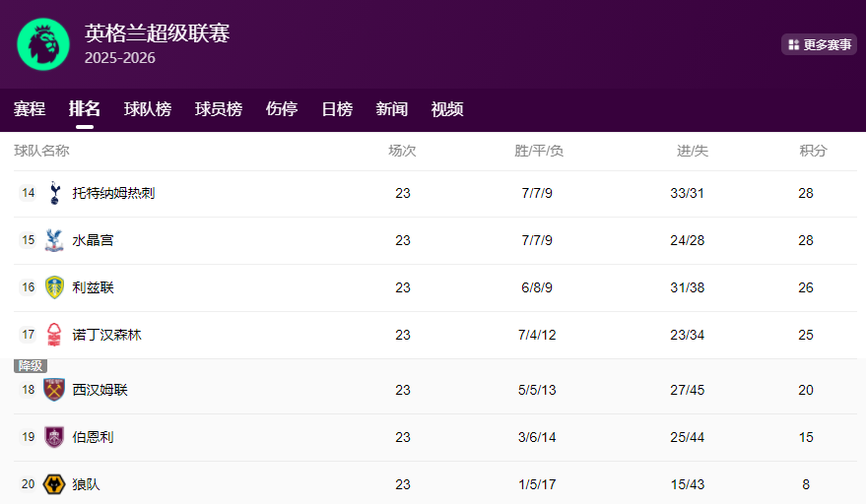Open the 更多赛事 menu

[x=819, y=44]
